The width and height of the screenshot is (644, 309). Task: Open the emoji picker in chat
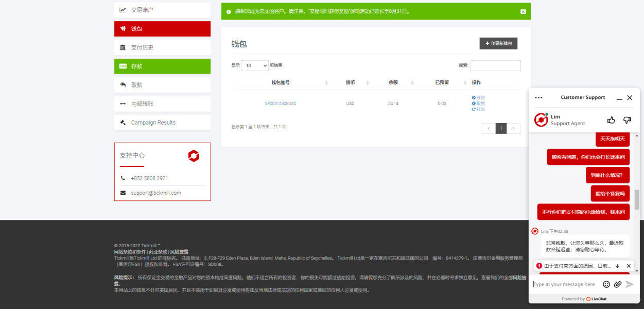tap(606, 284)
